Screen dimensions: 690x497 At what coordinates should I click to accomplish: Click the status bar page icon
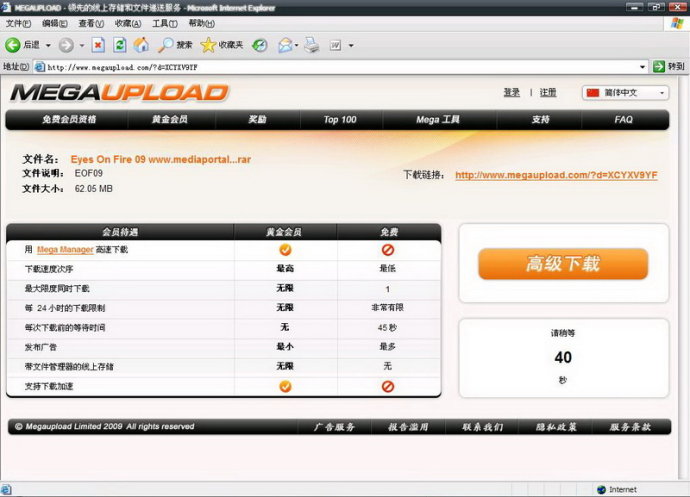[x=6, y=490]
